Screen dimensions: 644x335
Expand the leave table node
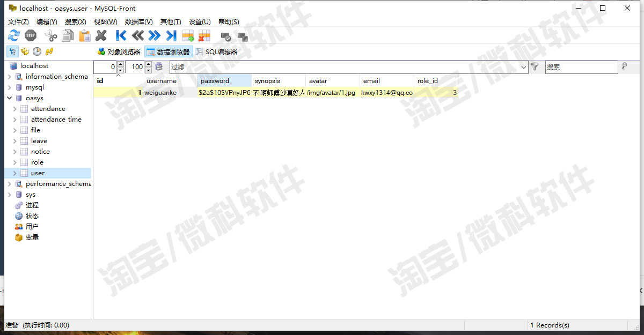[14, 141]
